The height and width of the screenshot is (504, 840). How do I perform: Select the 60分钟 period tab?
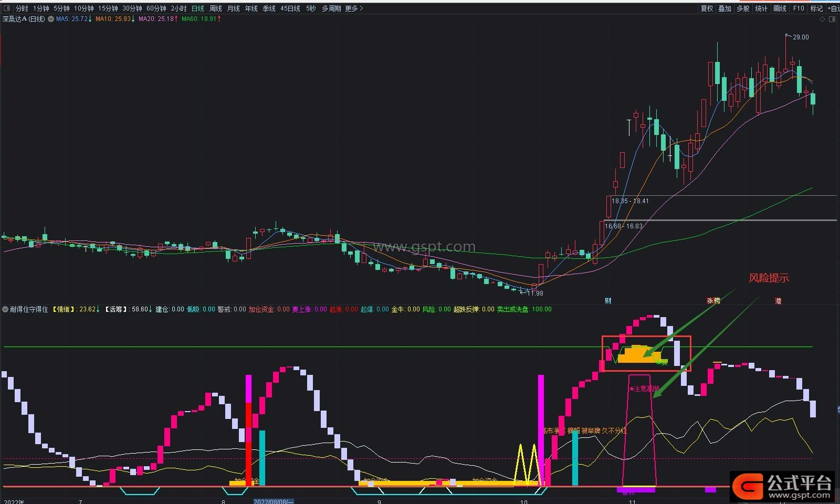pyautogui.click(x=156, y=8)
